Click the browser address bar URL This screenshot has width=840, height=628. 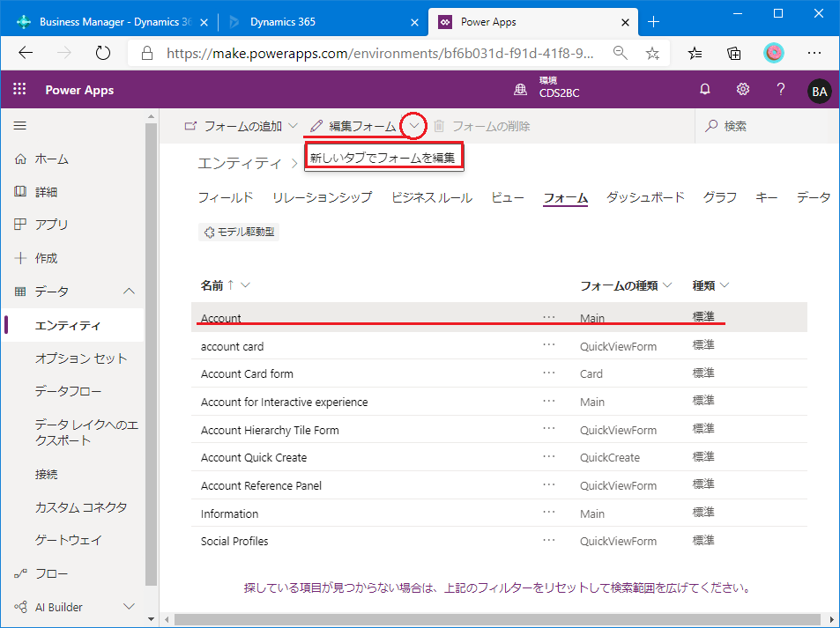coord(380,53)
